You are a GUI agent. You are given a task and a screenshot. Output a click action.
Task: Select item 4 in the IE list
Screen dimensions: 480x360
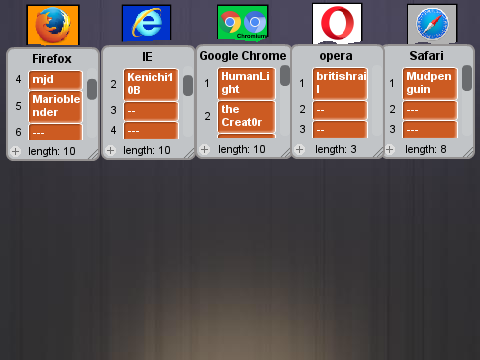[x=151, y=131]
